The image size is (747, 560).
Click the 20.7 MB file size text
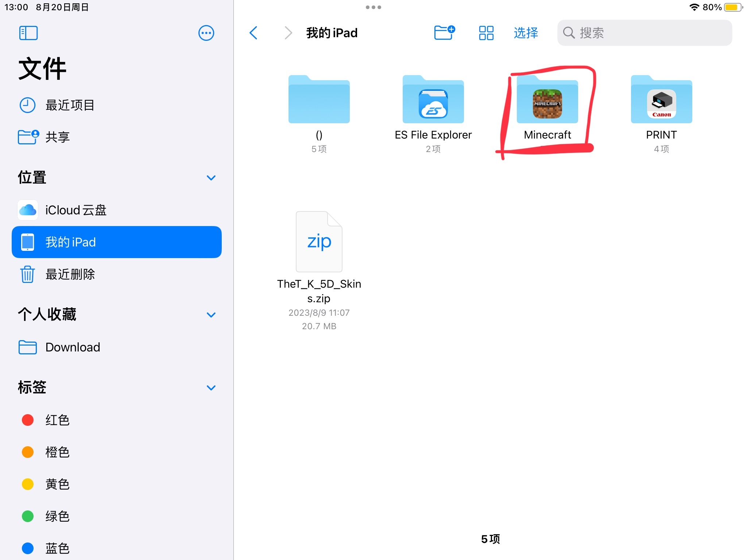tap(319, 326)
